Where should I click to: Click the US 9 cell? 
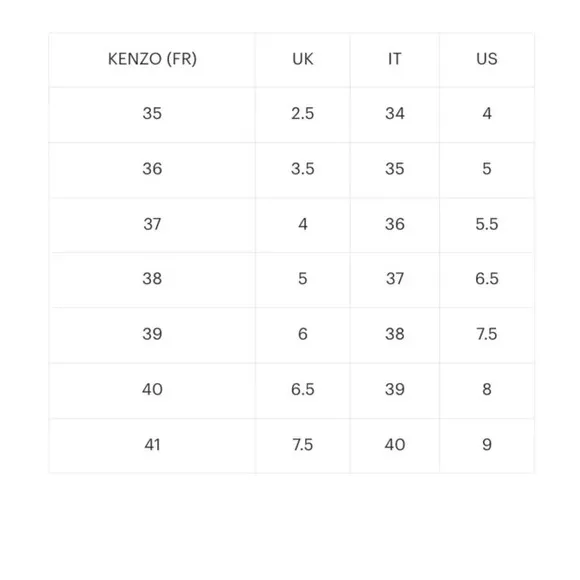[487, 445]
